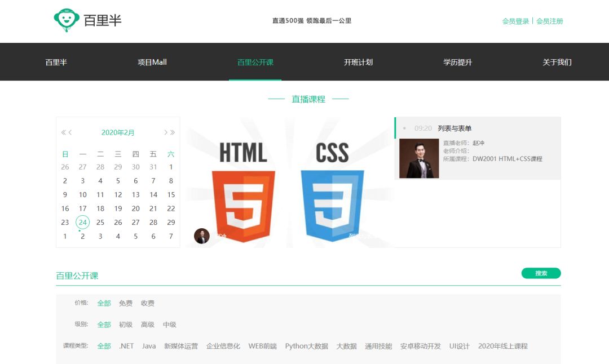Image resolution: width=609 pixels, height=364 pixels.
Task: Select 全部 in course type filter
Action: coord(104,346)
